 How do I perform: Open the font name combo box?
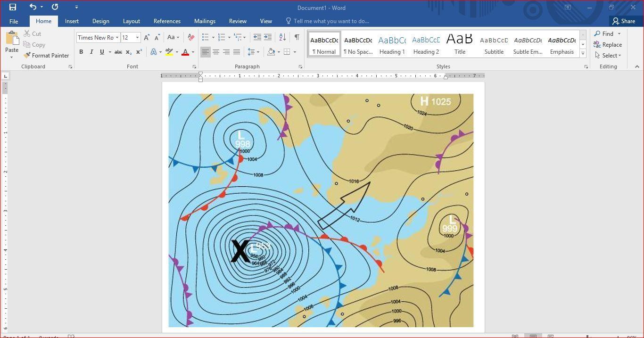pyautogui.click(x=98, y=38)
